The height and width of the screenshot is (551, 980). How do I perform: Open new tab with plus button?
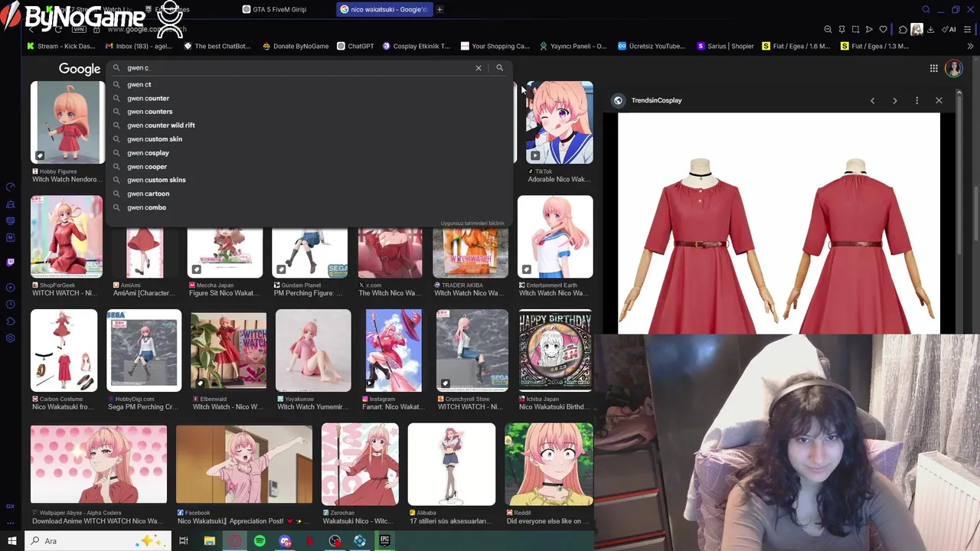pos(439,9)
